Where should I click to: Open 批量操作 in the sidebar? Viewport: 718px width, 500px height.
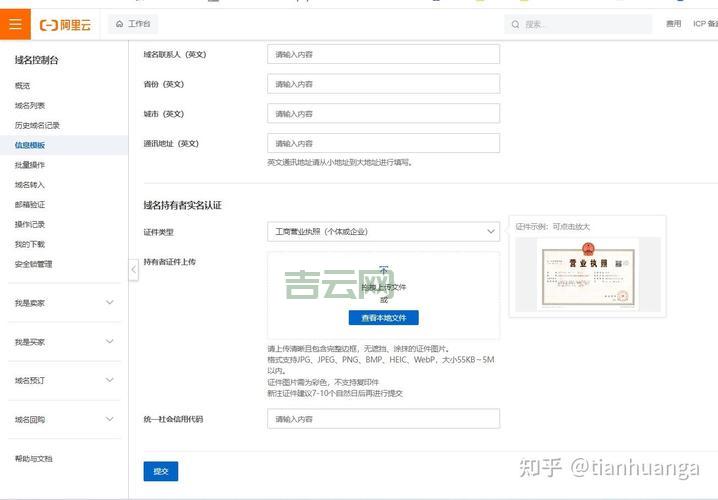[30, 165]
